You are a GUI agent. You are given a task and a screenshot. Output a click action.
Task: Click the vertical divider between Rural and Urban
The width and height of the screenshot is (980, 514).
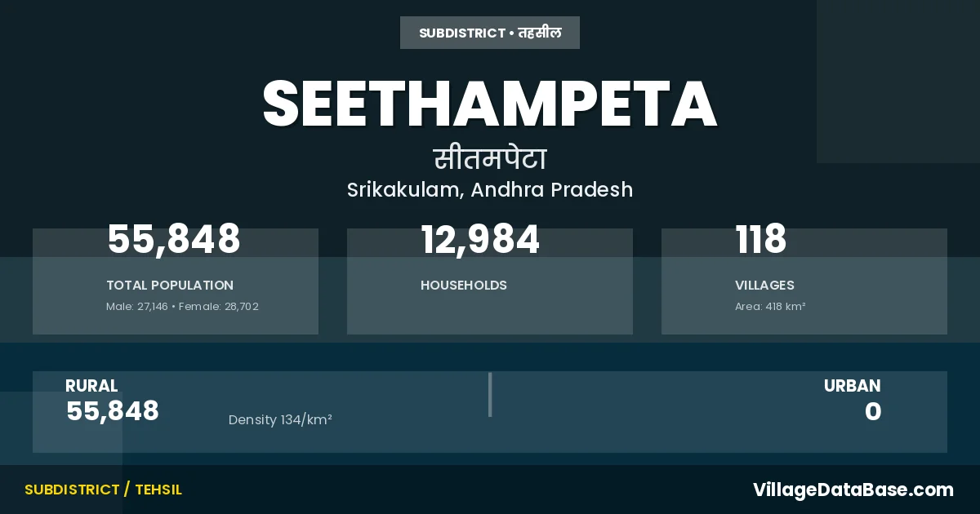[490, 395]
